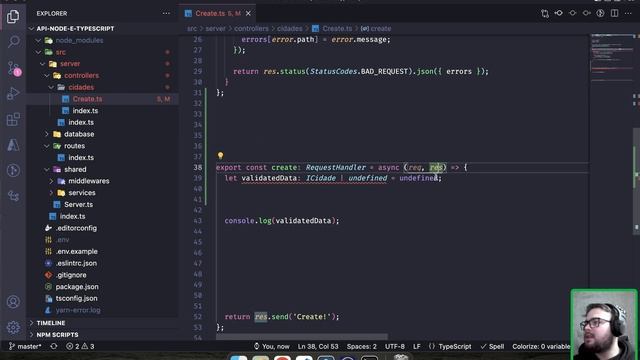
Task: Click the horizontal scrollbar below the code
Action: (x=302, y=337)
